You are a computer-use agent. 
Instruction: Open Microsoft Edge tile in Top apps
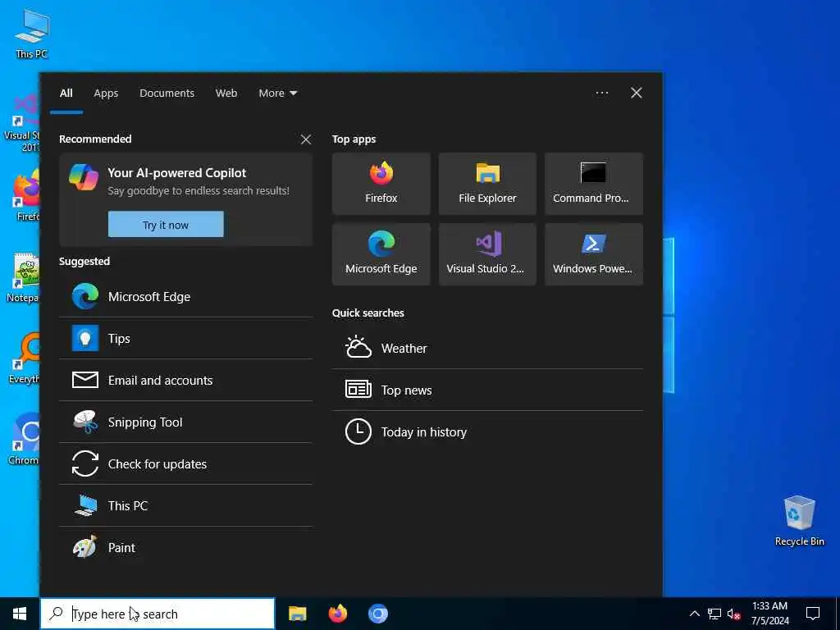coord(381,254)
